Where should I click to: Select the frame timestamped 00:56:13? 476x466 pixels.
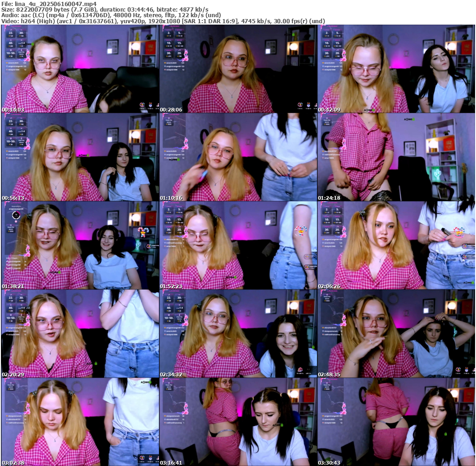[x=80, y=157]
